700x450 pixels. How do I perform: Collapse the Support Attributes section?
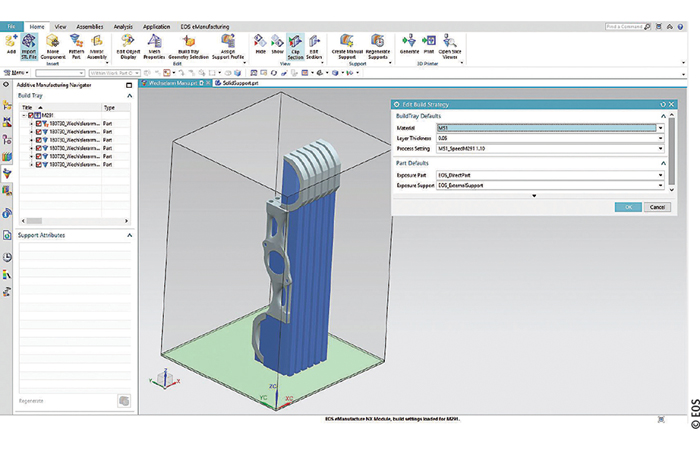click(x=129, y=235)
